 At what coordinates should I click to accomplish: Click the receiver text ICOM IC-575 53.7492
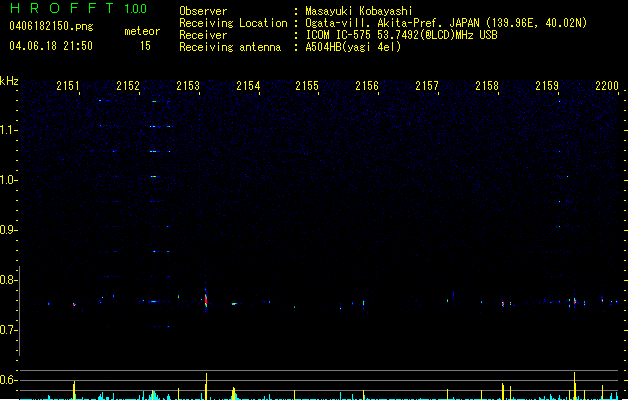click(401, 35)
